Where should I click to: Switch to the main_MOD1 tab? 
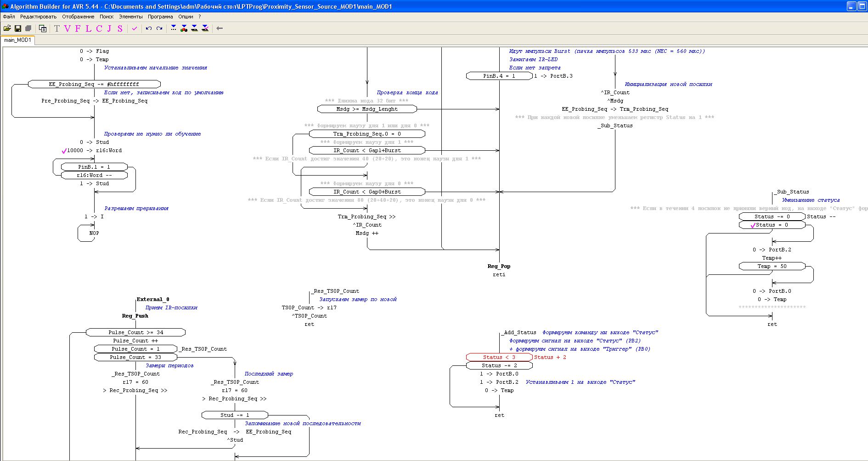[x=17, y=40]
